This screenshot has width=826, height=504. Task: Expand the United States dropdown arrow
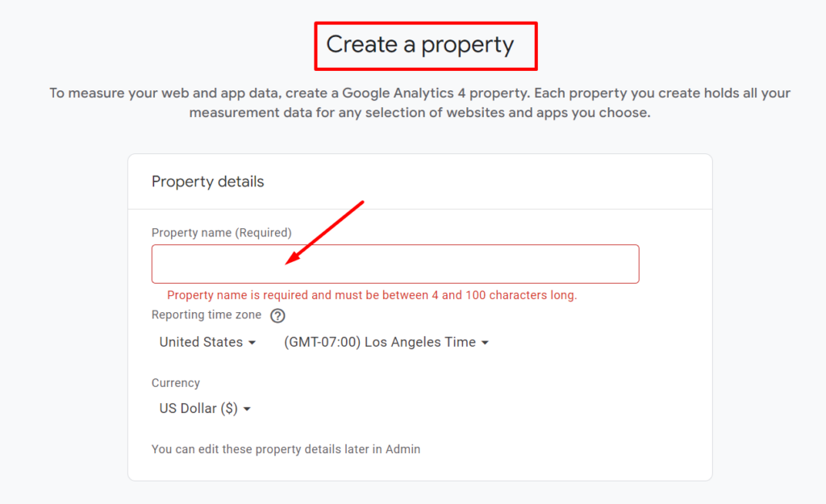point(253,343)
